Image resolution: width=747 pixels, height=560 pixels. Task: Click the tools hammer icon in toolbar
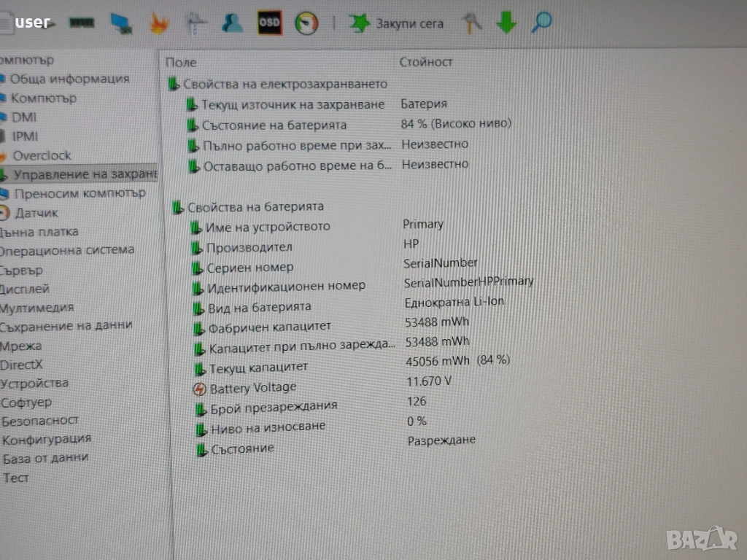pos(472,23)
